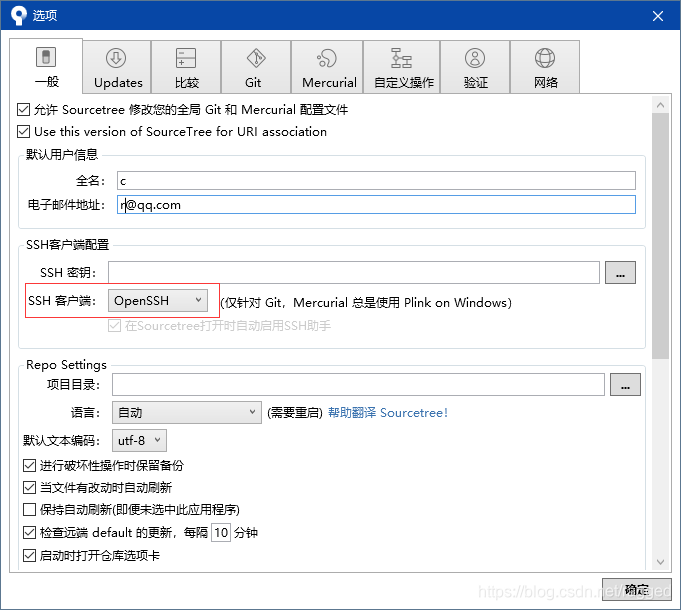This screenshot has width=681, height=610.
Task: Toggle 允许 Sourcetree 修改全局配置文件 checkbox
Action: [x=23, y=109]
